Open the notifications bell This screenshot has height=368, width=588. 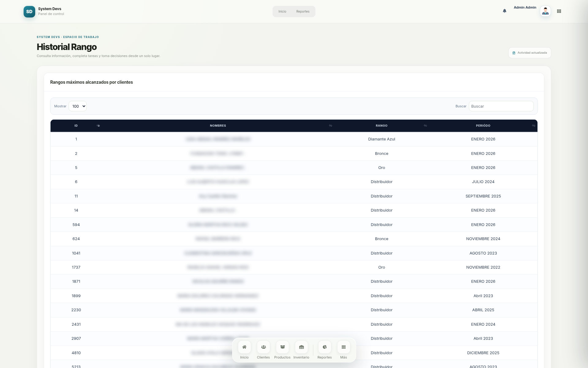pyautogui.click(x=504, y=11)
